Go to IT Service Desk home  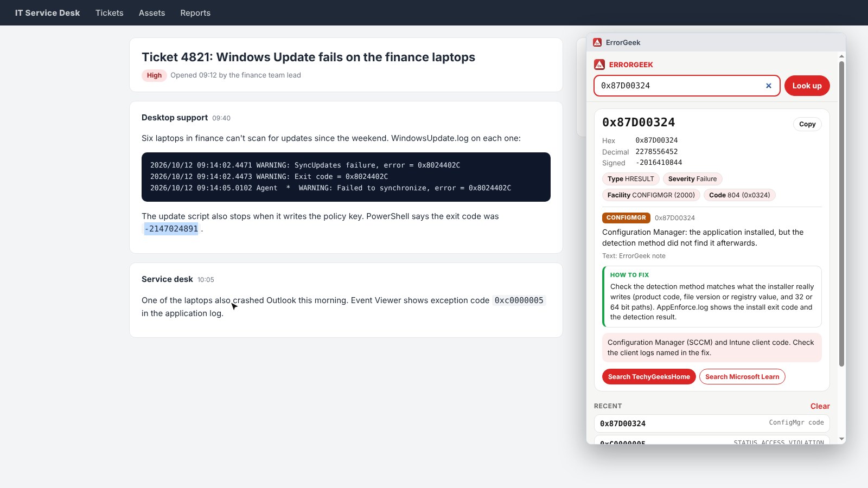(x=47, y=13)
